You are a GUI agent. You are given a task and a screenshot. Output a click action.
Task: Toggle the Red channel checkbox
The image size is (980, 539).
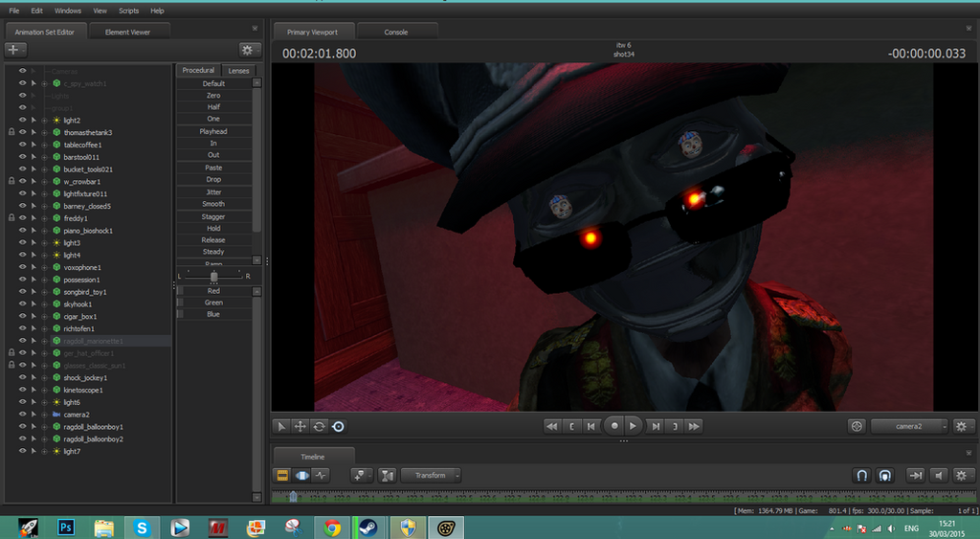coord(180,291)
